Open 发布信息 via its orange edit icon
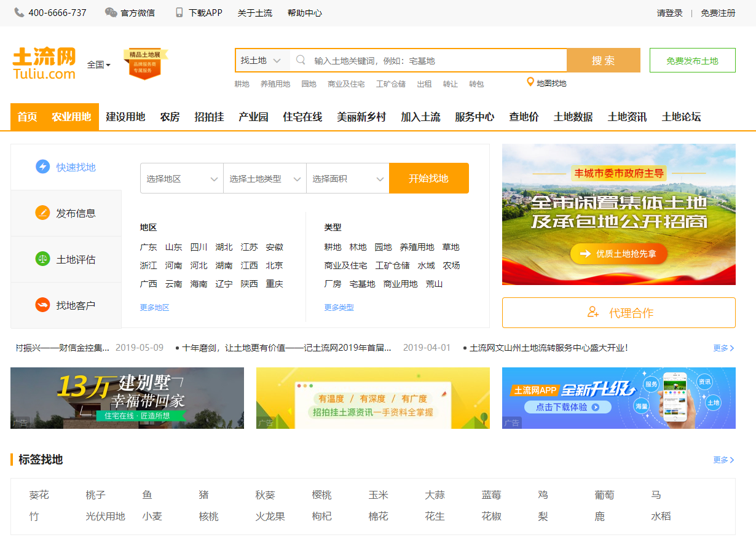 click(42, 213)
